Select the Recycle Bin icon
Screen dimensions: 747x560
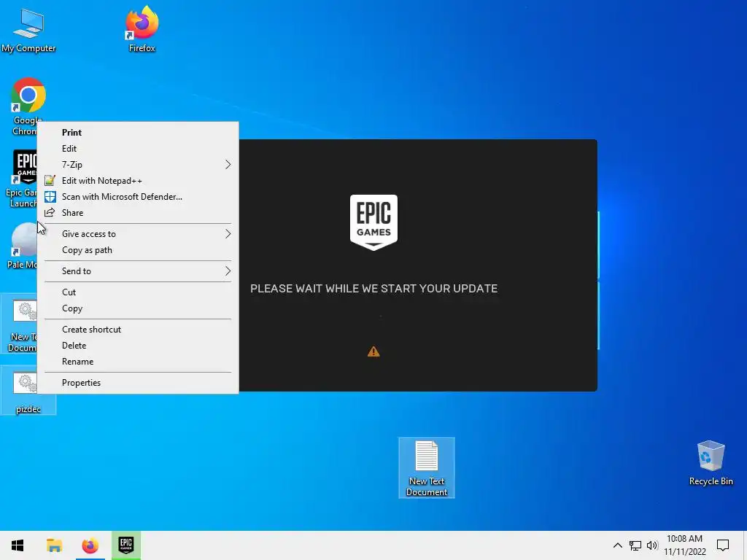click(x=711, y=463)
